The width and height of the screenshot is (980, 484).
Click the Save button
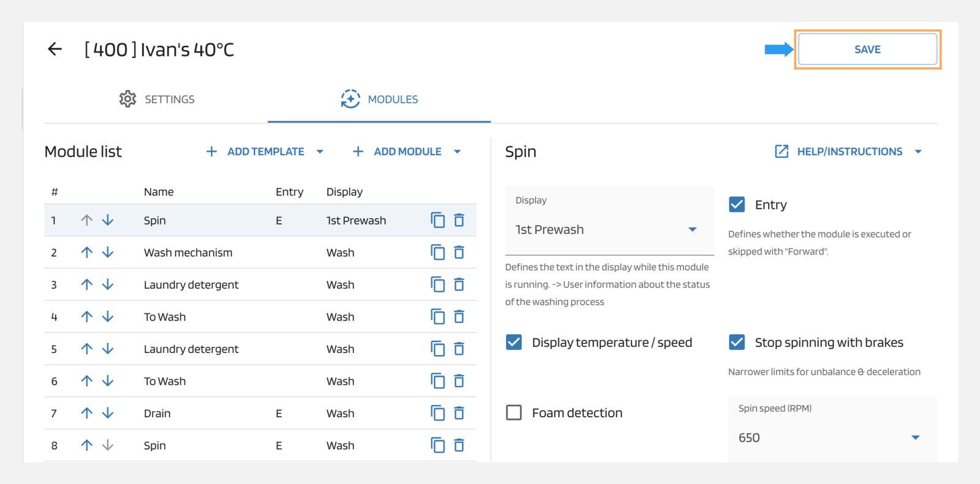click(867, 50)
